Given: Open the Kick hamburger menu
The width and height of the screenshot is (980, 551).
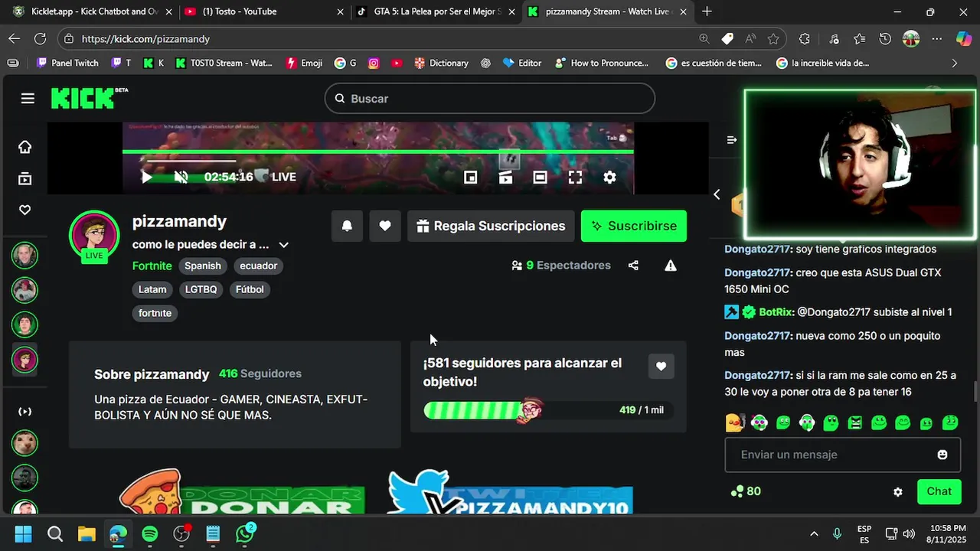Looking at the screenshot, I should coord(28,99).
